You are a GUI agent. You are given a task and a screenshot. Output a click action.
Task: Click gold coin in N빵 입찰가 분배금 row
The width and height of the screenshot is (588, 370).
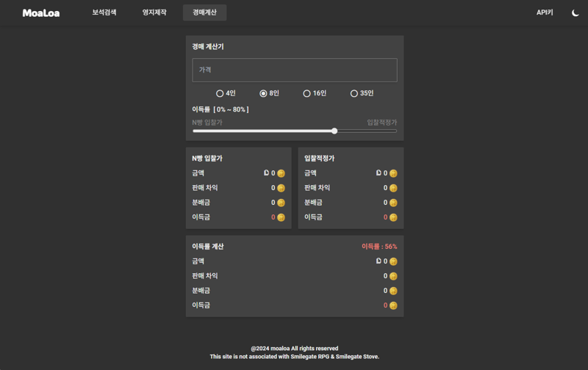click(x=281, y=203)
